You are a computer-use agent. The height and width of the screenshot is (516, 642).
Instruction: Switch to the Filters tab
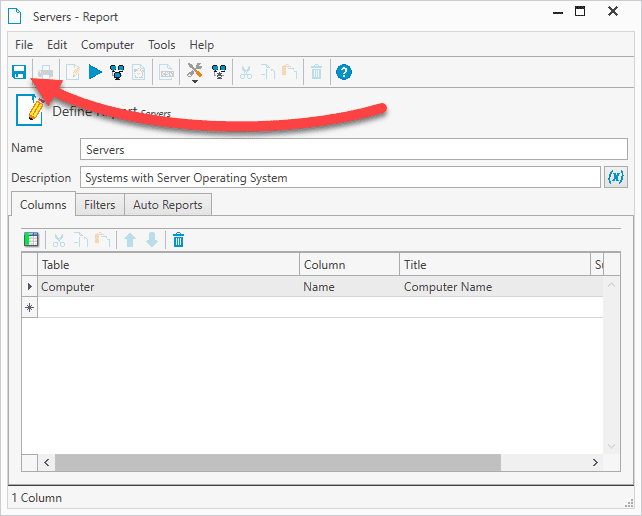pos(99,204)
